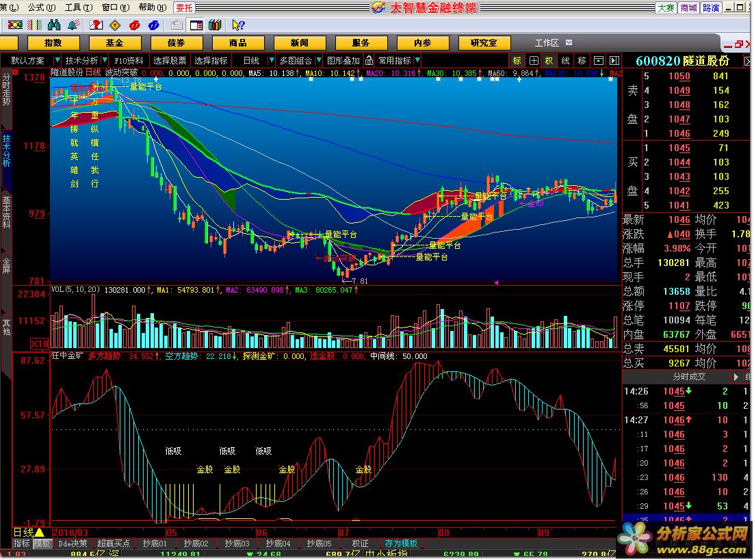Toggle the info panel window icon
Viewport: 754px width, 560px height.
coord(196,25)
